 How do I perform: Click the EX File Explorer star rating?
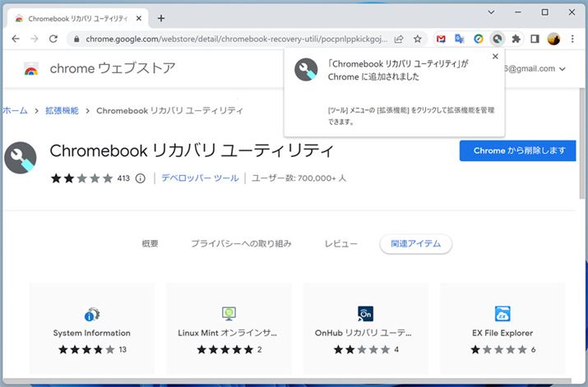pos(498,350)
